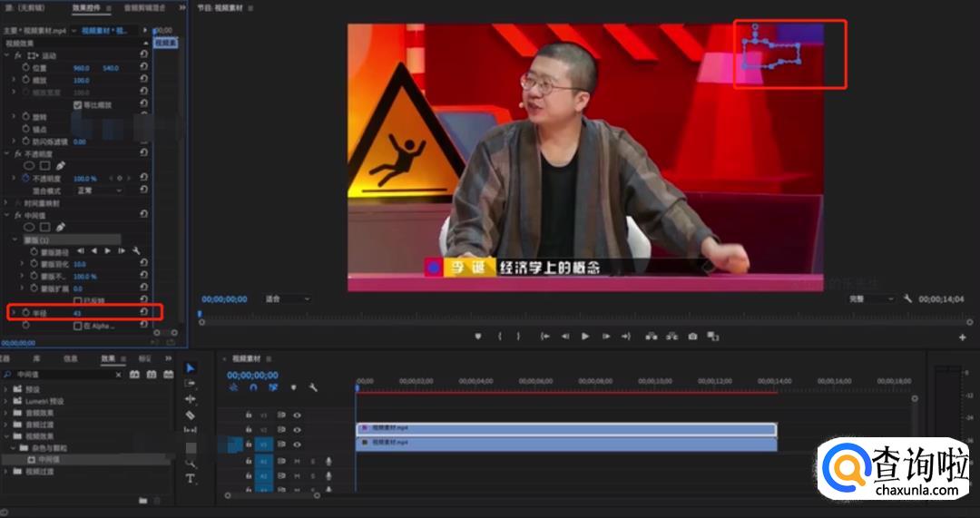Expand the 视频过渡 folder

pos(7,472)
